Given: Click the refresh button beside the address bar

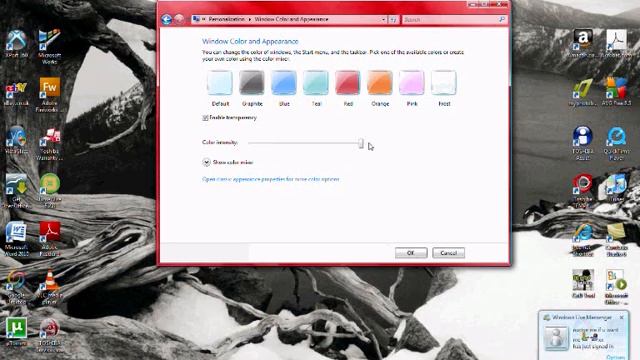Looking at the screenshot, I should 393,19.
